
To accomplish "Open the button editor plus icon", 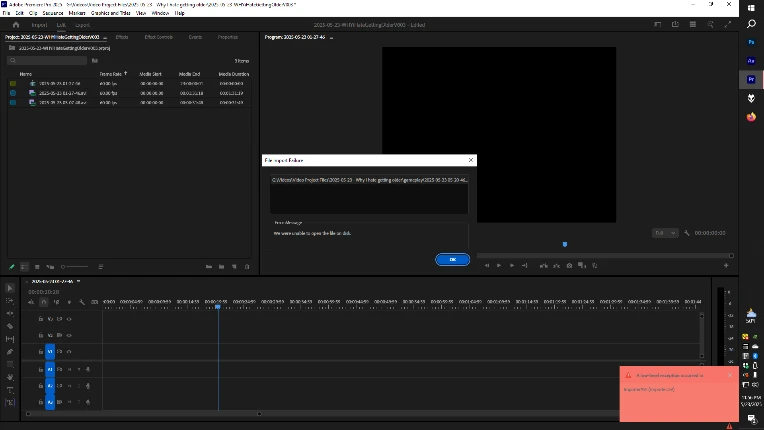I will click(x=726, y=266).
